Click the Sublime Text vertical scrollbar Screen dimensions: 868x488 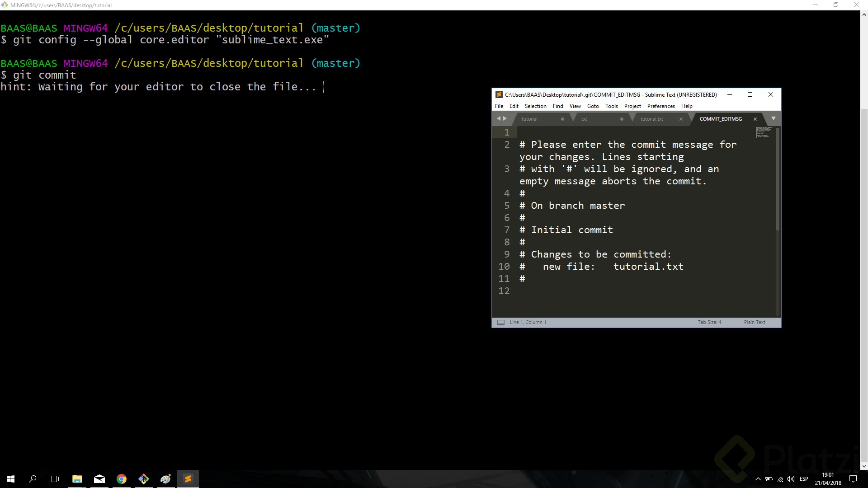click(x=778, y=179)
